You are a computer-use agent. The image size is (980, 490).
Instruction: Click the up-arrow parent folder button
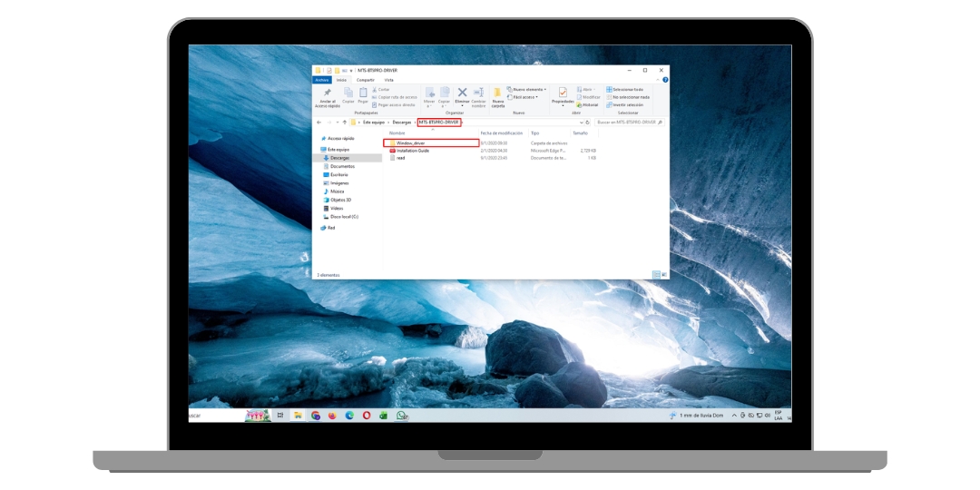point(344,122)
